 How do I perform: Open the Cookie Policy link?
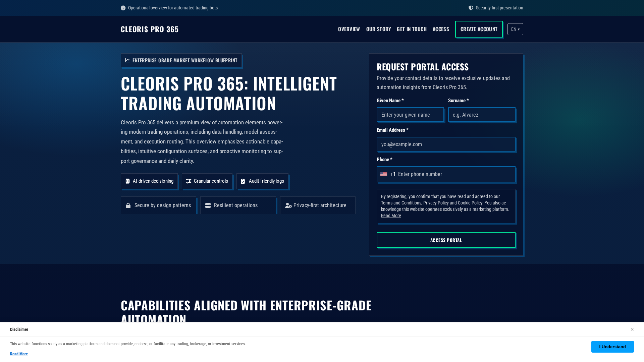pyautogui.click(x=470, y=203)
